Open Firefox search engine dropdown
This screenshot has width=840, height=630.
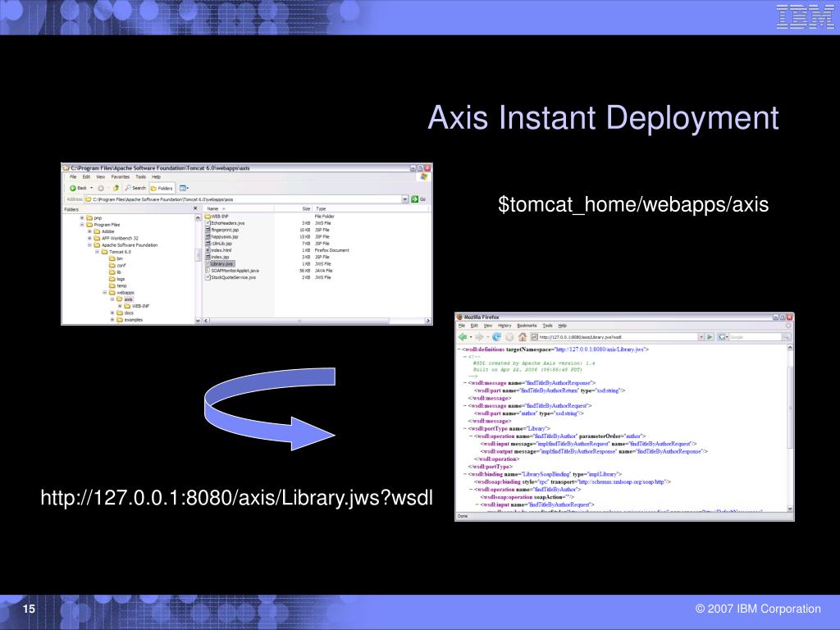tap(722, 337)
